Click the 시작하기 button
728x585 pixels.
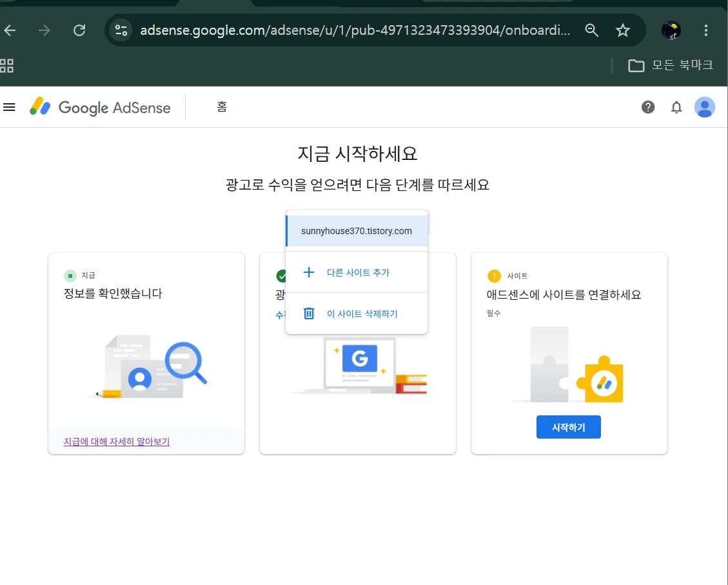pyautogui.click(x=568, y=427)
